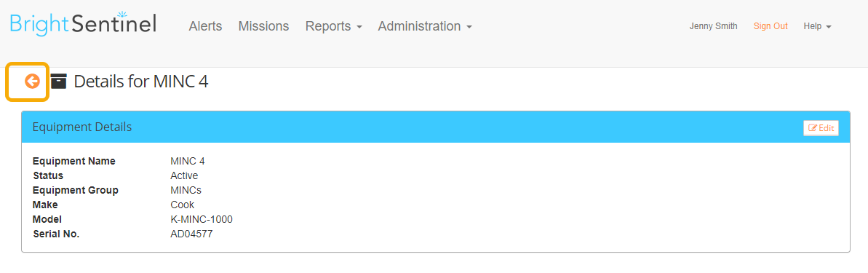Click the Cook make value
The image size is (868, 273).
tap(183, 205)
